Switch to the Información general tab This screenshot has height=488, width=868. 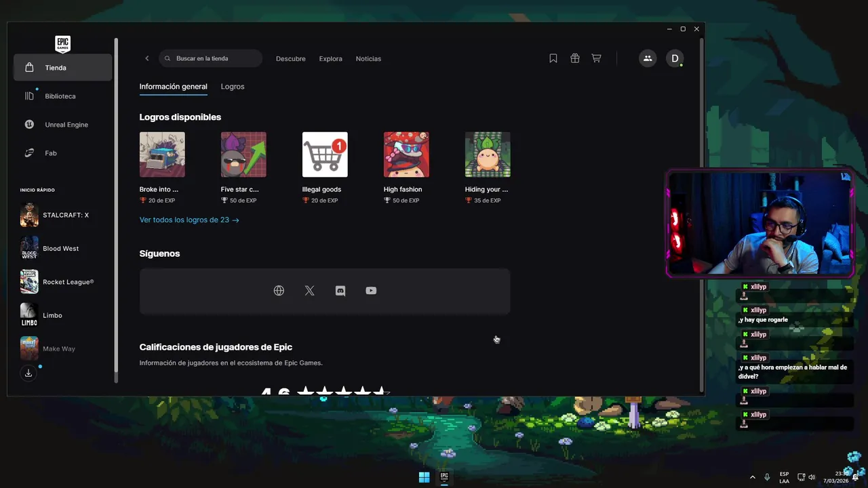(x=173, y=87)
